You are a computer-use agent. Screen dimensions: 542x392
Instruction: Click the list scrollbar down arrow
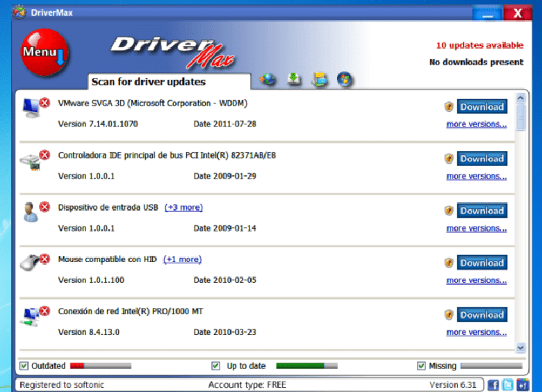pos(520,348)
